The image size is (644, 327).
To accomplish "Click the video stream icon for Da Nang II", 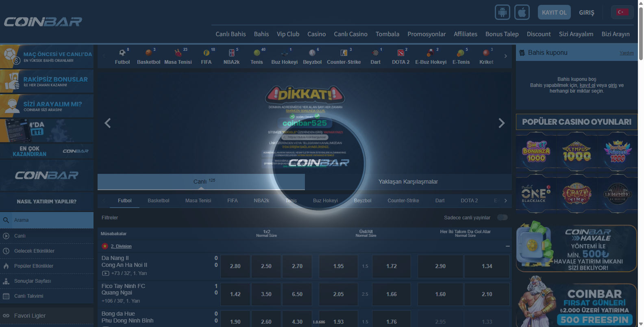I will tap(105, 273).
